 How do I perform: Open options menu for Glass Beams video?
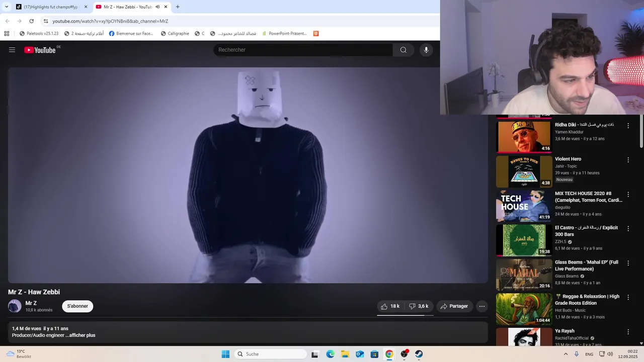pos(628,263)
